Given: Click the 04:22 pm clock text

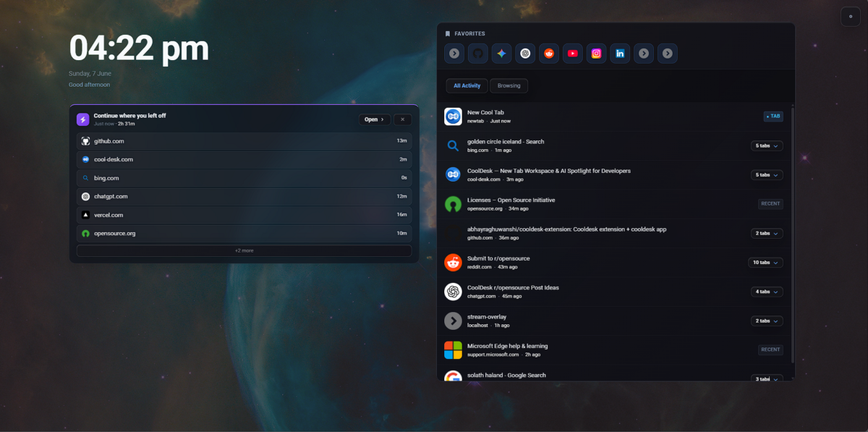Looking at the screenshot, I should coord(139,48).
